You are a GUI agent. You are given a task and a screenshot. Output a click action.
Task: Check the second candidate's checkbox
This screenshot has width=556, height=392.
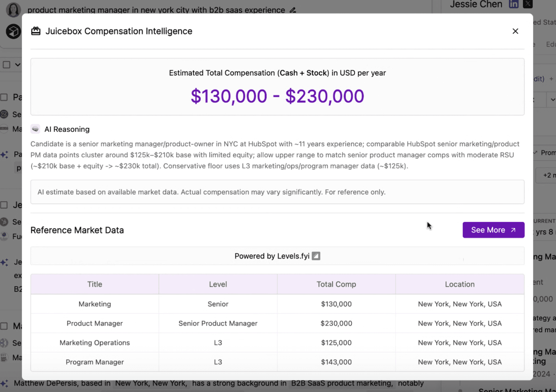click(4, 205)
